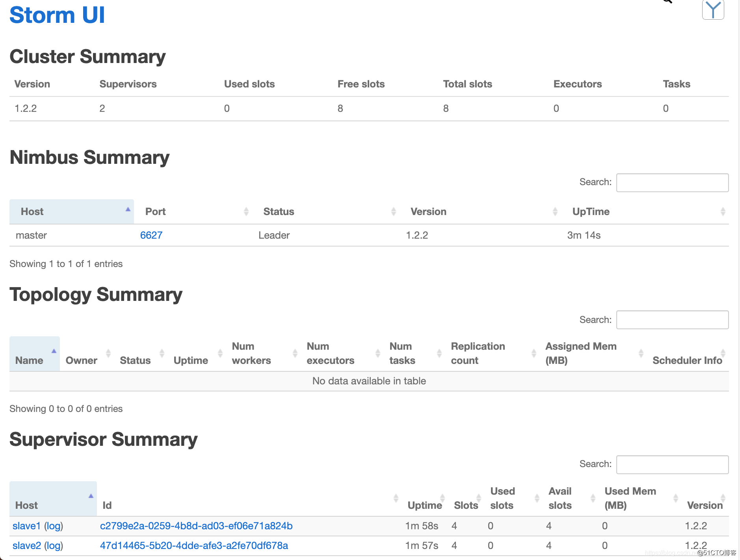Screen dimensions: 740x560
Task: Click the magnifier icon at the top
Action: coord(667,1)
